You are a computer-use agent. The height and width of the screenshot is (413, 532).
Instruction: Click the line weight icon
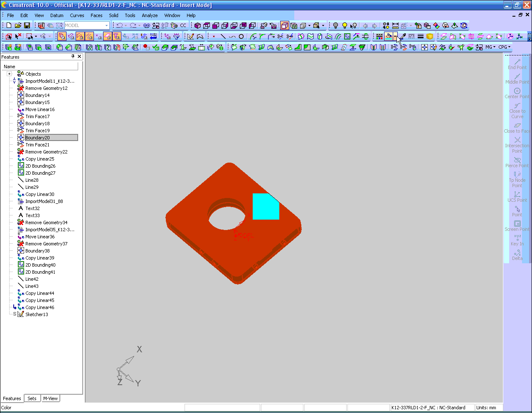[x=421, y=36]
